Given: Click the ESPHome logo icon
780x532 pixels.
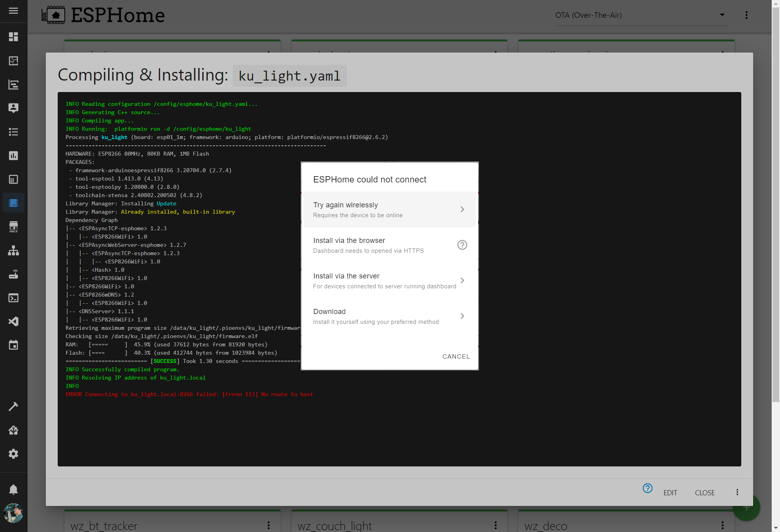Looking at the screenshot, I should click(x=53, y=15).
